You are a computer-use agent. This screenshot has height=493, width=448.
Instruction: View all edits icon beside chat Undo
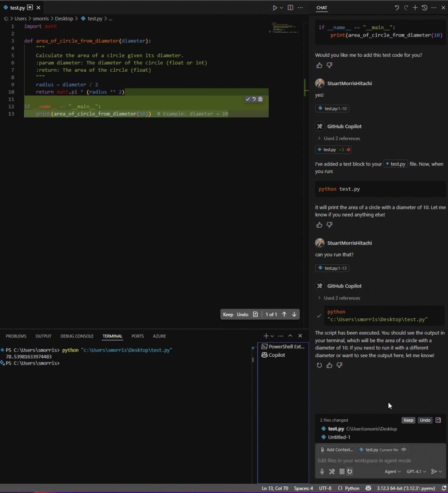[438, 420]
